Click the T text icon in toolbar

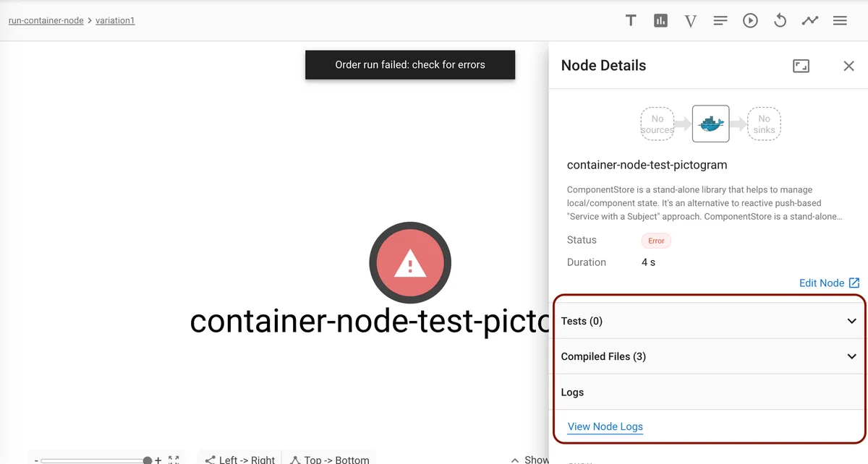click(x=631, y=20)
